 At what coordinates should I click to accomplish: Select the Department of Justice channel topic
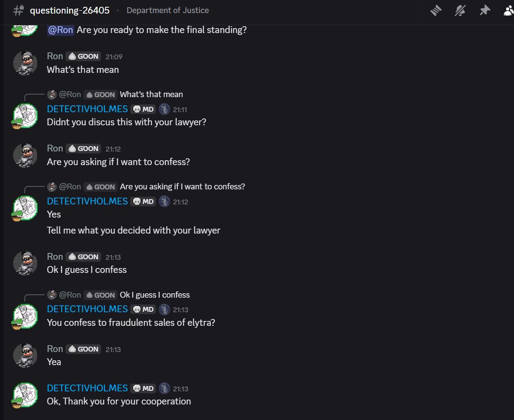pyautogui.click(x=168, y=10)
